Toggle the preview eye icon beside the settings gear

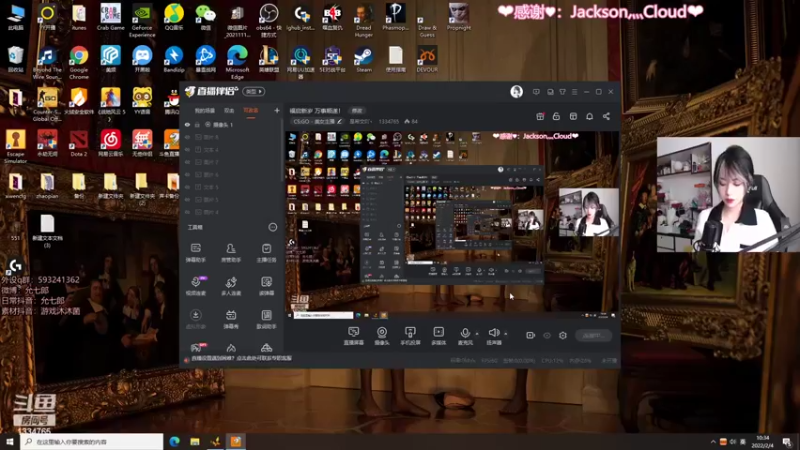(547, 335)
